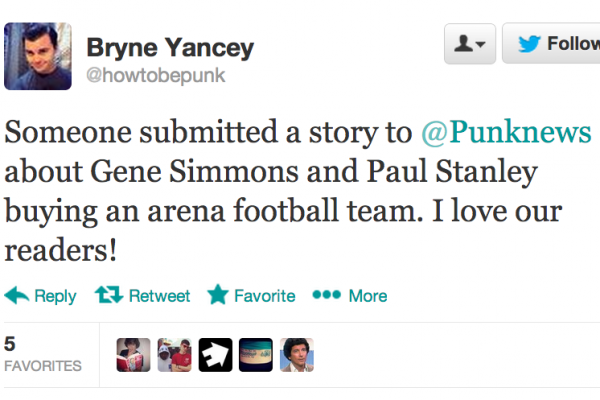Click the person silhouette user actions icon
600x400 pixels.
463,44
